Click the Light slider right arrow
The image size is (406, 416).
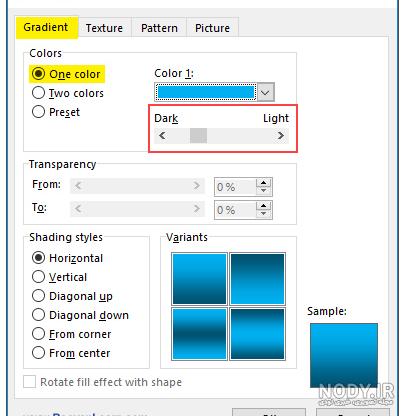click(x=281, y=136)
